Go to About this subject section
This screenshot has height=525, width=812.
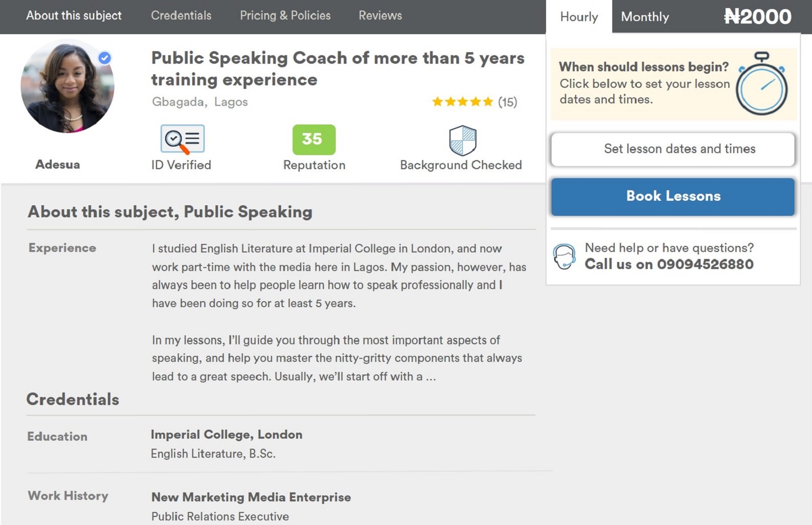74,16
